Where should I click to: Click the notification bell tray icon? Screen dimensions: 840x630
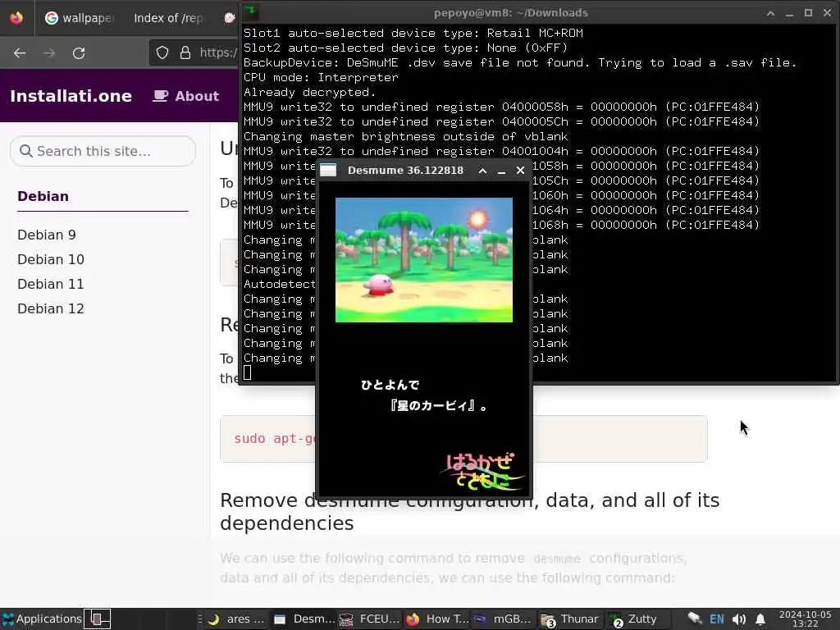760,620
